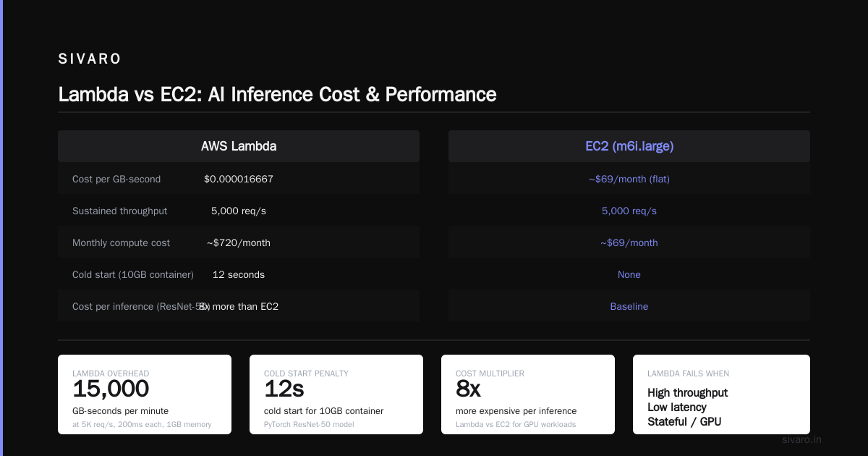Image resolution: width=868 pixels, height=456 pixels.
Task: Click the large '12s' figure
Action: coord(284,389)
